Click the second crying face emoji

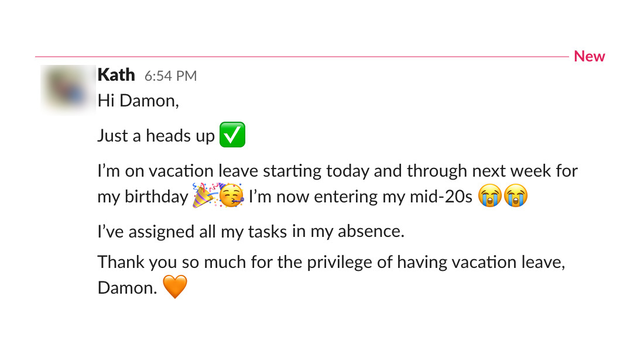pos(515,197)
